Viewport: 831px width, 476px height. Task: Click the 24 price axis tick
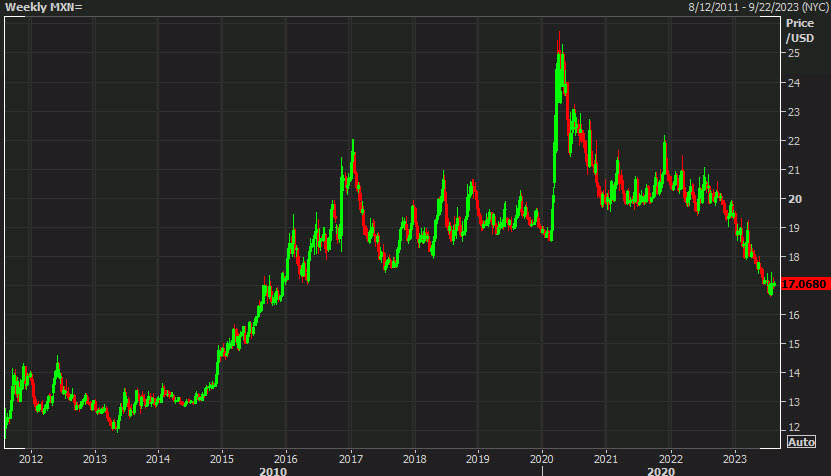pos(794,83)
